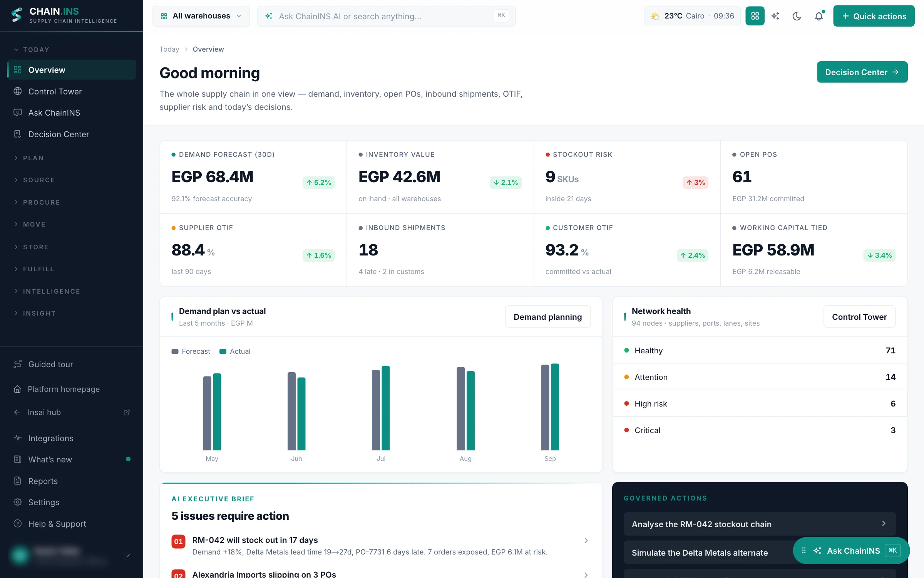
Task: Select the High risk network health row
Action: pyautogui.click(x=760, y=403)
